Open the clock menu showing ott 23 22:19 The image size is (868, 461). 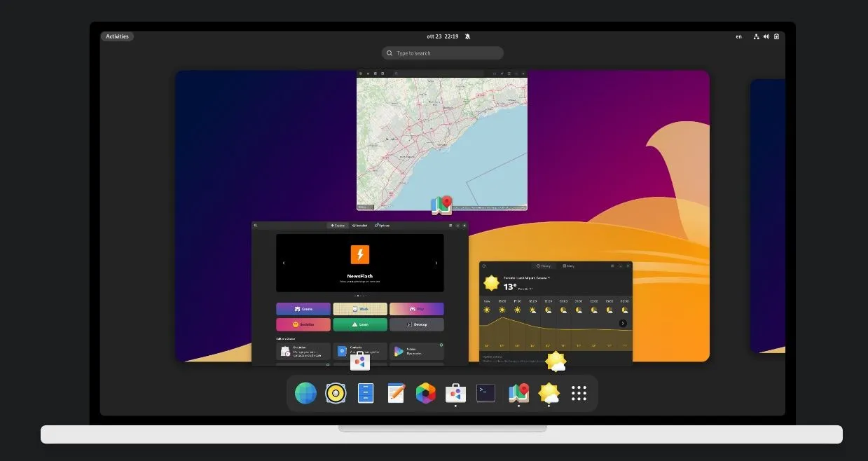pos(442,36)
